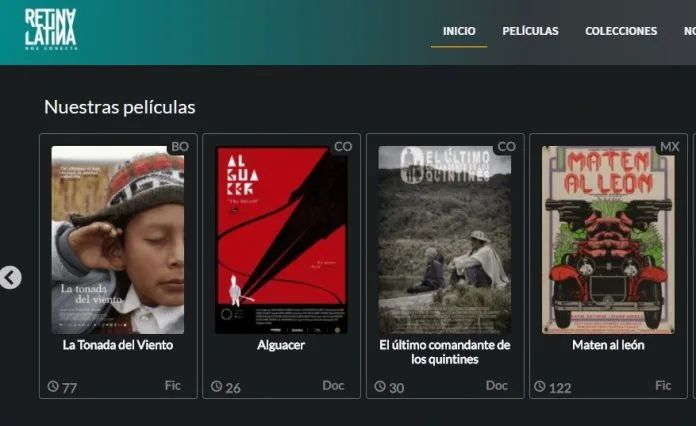Image resolution: width=696 pixels, height=426 pixels.
Task: Click BO country badge on first film
Action: pyautogui.click(x=180, y=146)
